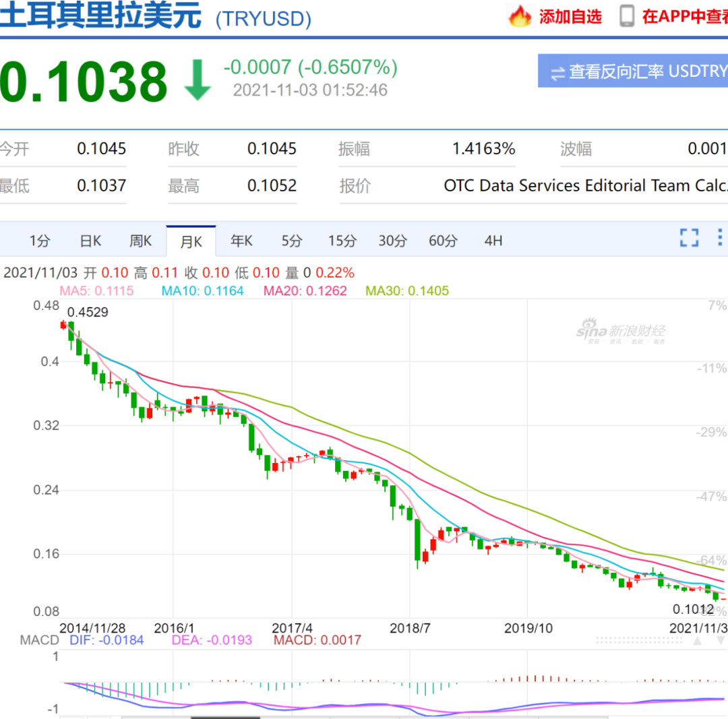This screenshot has width=728, height=719.
Task: Click the DEA: -0.0193 value
Action: click(212, 640)
